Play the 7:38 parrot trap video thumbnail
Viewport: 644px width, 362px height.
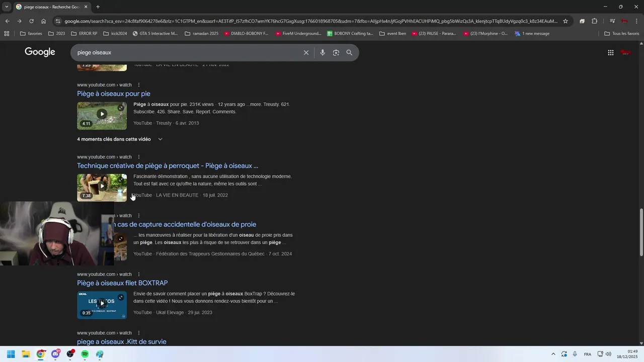tap(102, 188)
